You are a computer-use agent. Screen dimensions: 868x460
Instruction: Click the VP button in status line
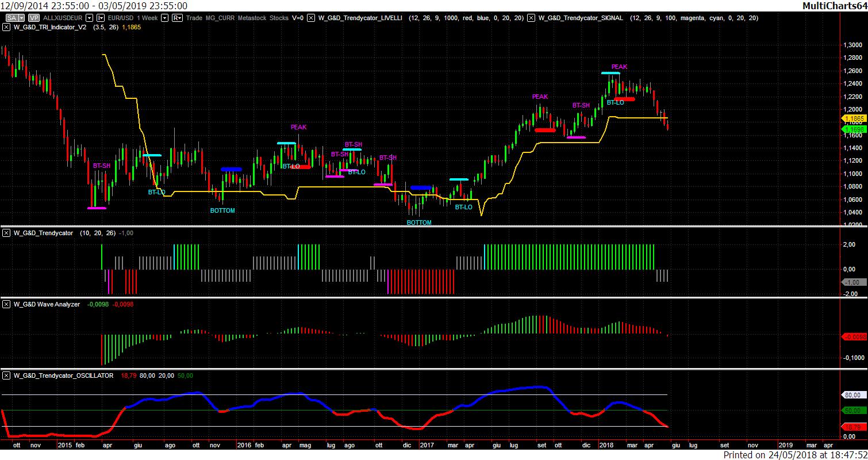tap(33, 18)
